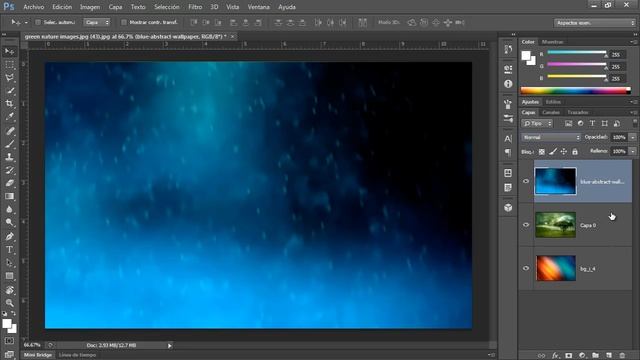Open the Archivo menu

(33, 7)
